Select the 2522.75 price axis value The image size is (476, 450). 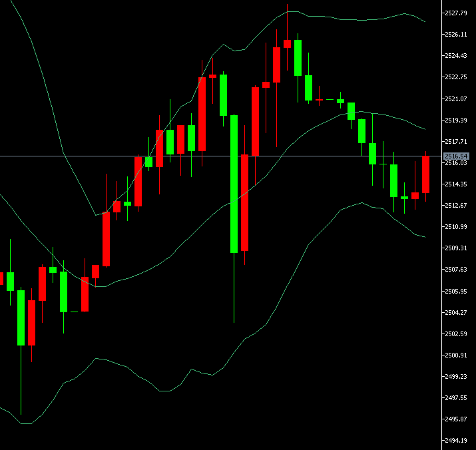pyautogui.click(x=456, y=77)
